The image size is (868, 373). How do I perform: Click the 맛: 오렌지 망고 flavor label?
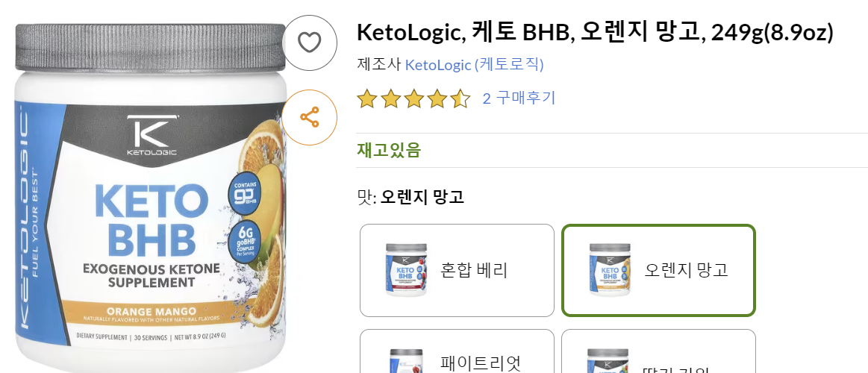410,197
